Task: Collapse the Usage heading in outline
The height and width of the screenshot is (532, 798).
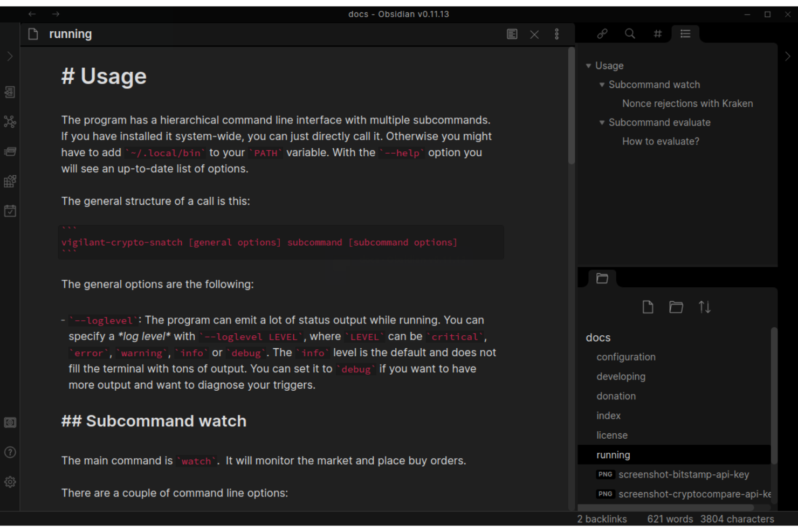Action: (x=588, y=66)
